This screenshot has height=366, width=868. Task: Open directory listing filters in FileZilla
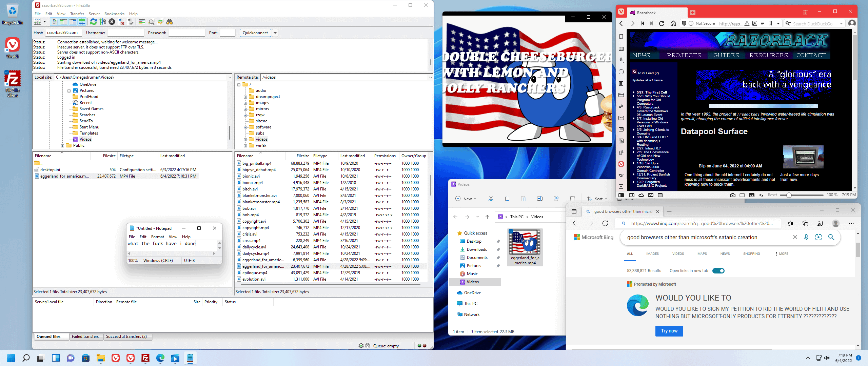click(142, 22)
